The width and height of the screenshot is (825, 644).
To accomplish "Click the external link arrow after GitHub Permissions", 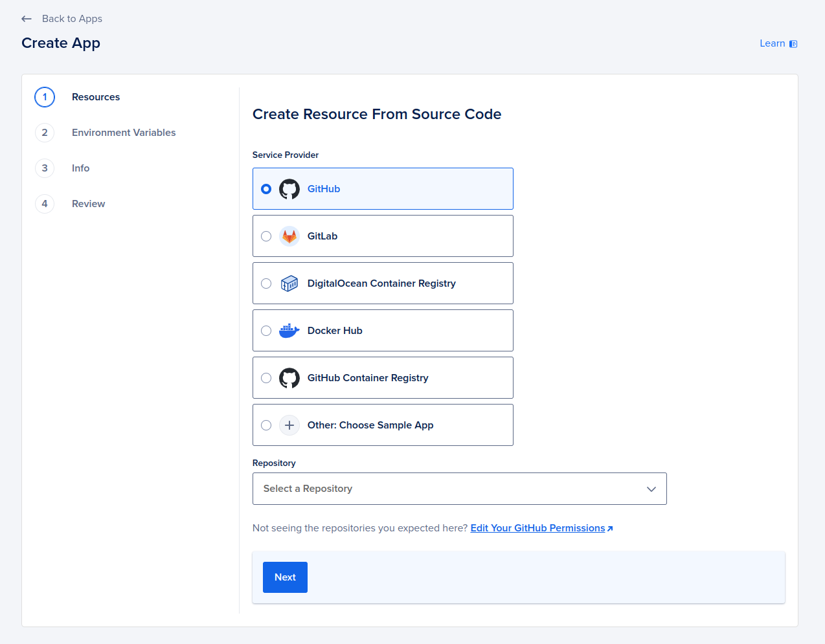I will click(609, 528).
